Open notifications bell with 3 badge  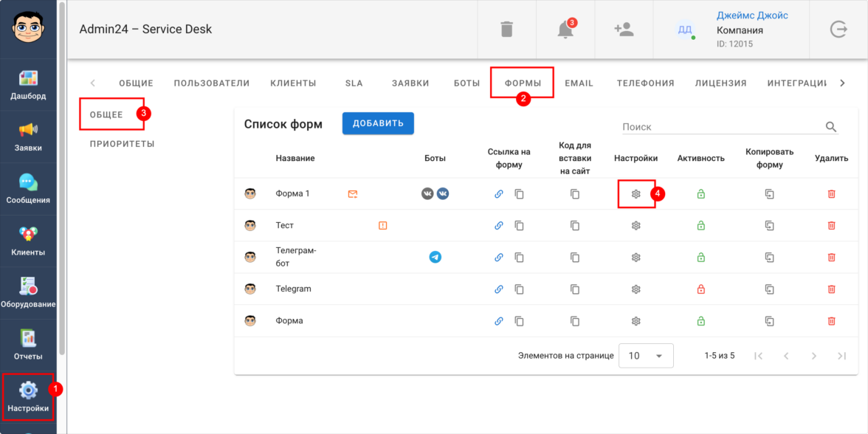click(x=565, y=30)
